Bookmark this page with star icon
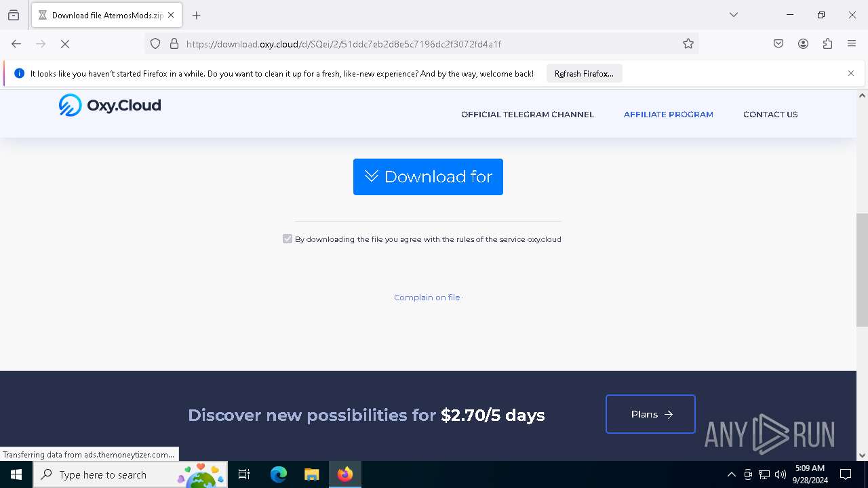Image resolution: width=868 pixels, height=488 pixels. tap(688, 44)
